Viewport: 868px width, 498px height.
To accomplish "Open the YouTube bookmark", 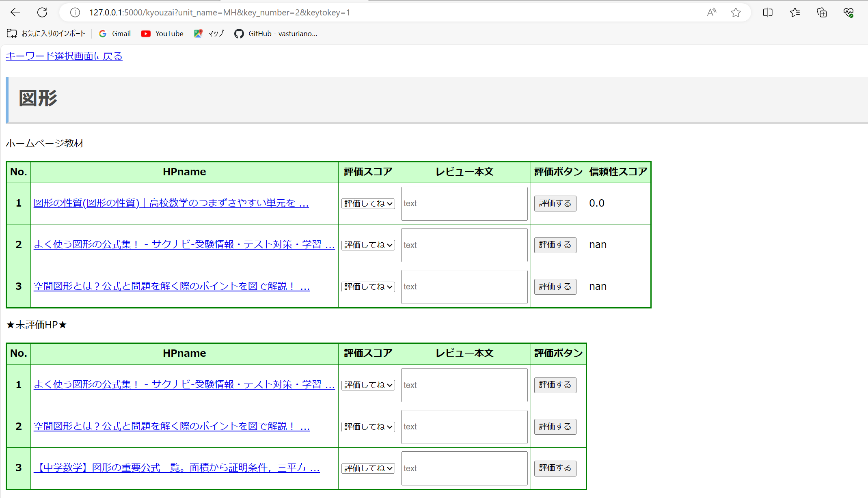I will [162, 34].
